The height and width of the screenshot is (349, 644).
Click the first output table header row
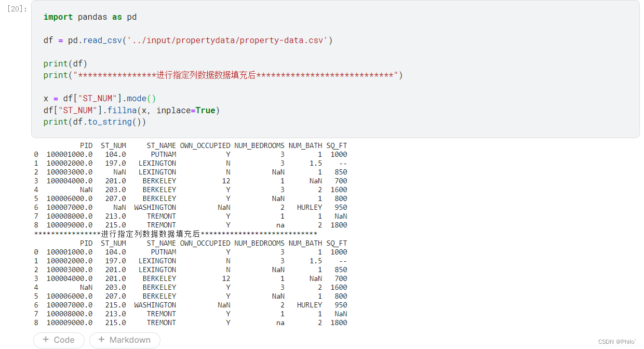click(x=213, y=145)
